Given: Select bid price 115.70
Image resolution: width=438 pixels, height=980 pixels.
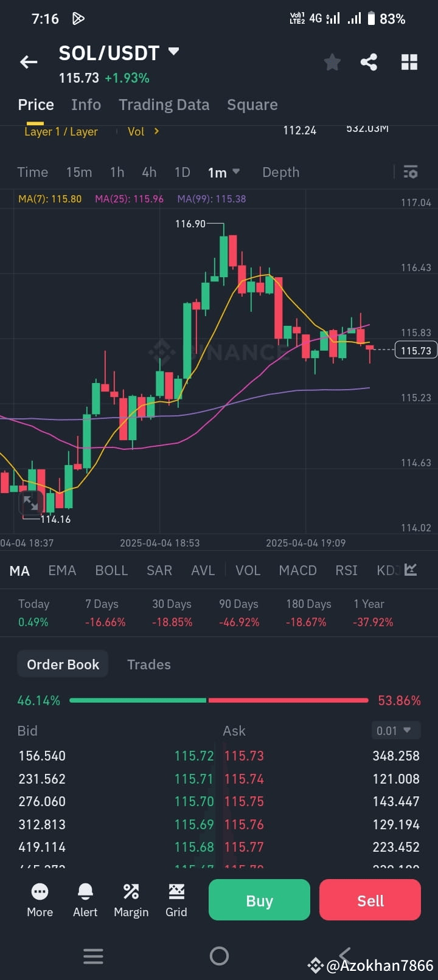Looking at the screenshot, I should coord(194,801).
